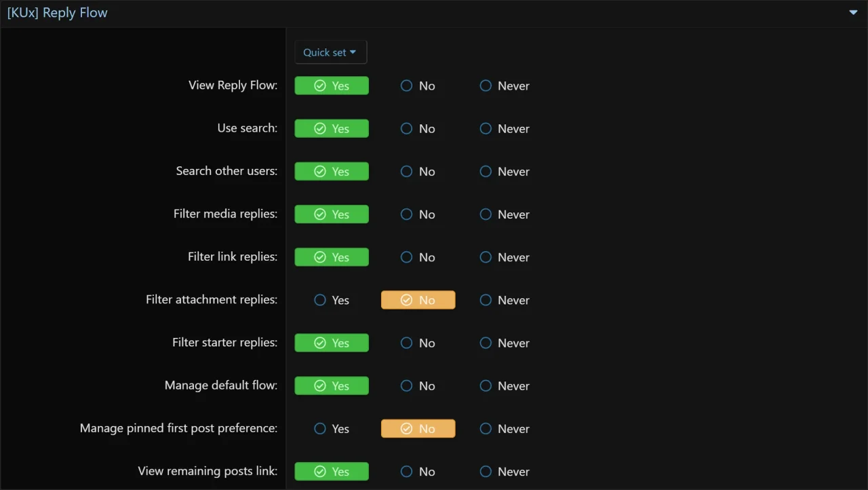Screen dimensions: 868x490
Task: Select No for View Reply Flow
Action: 418,86
